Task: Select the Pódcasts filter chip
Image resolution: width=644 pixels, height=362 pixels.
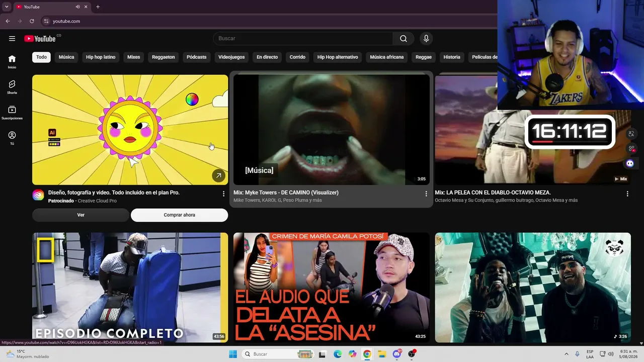Action: (x=197, y=57)
